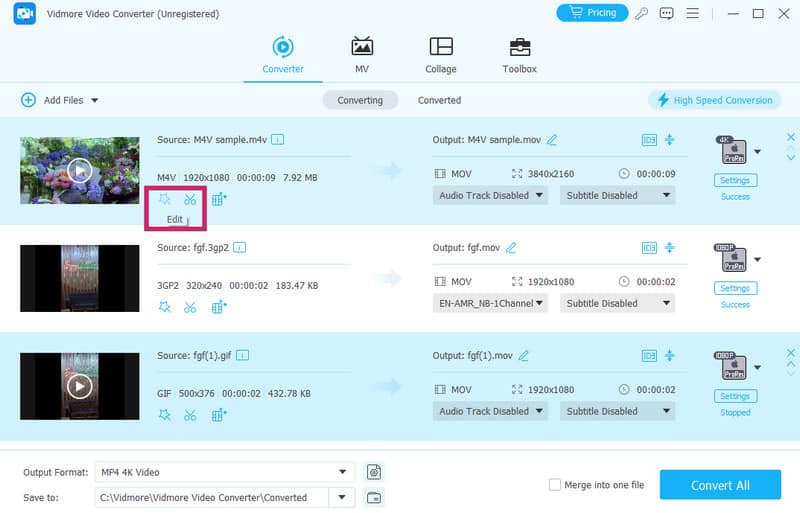Play the M4V sample video thumbnail

coord(80,170)
